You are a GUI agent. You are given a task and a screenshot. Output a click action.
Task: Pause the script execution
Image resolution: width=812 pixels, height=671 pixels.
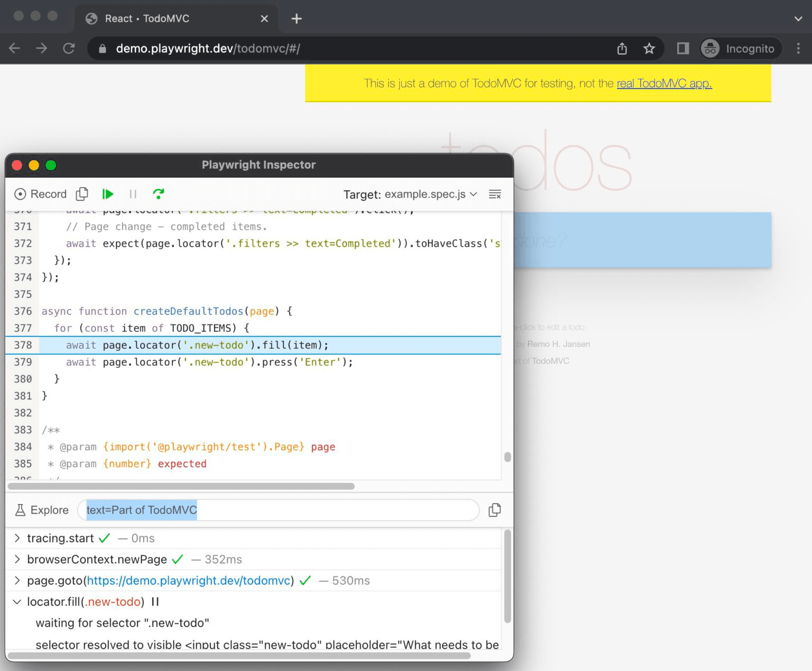(x=133, y=194)
